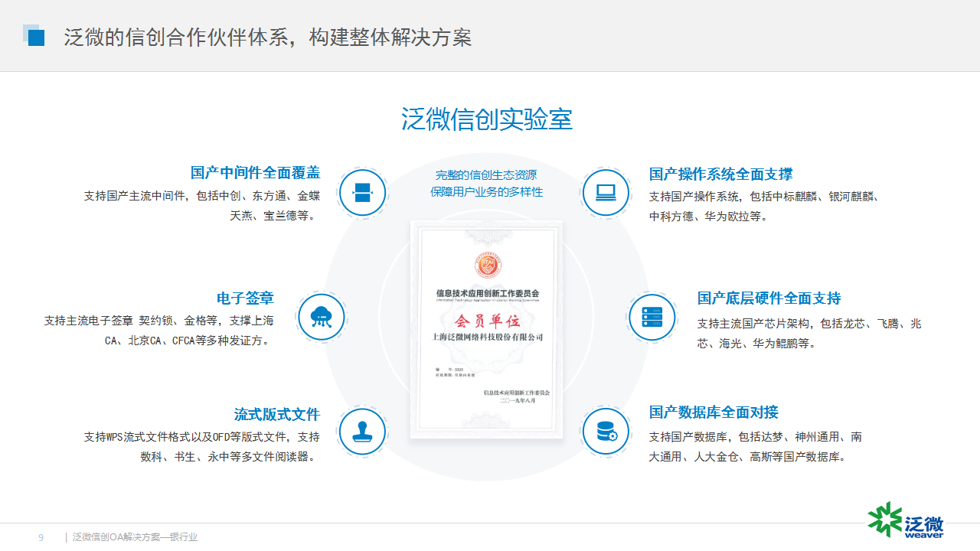This screenshot has width=980, height=551.
Task: Click the server icon beside 国产底层硬件全面支持
Action: (x=652, y=317)
